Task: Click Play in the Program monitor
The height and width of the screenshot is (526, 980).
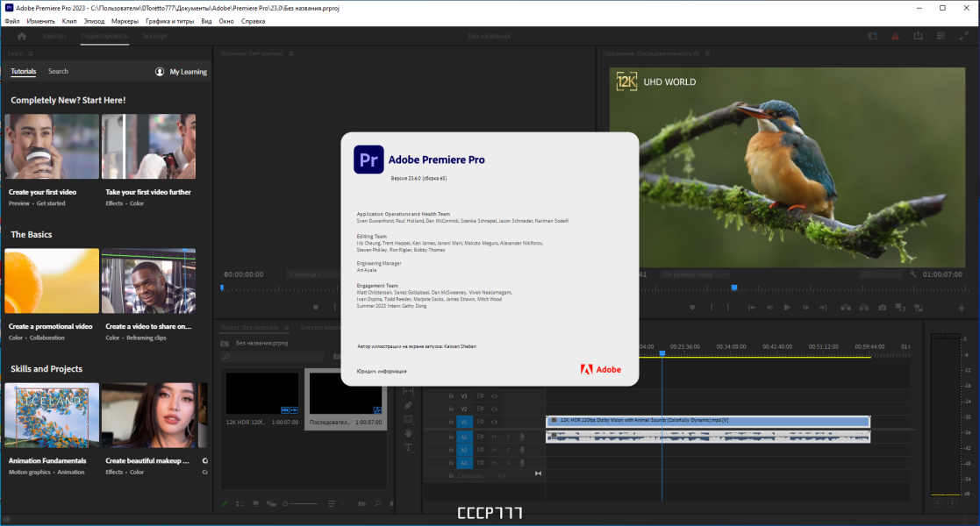Action: (787, 308)
